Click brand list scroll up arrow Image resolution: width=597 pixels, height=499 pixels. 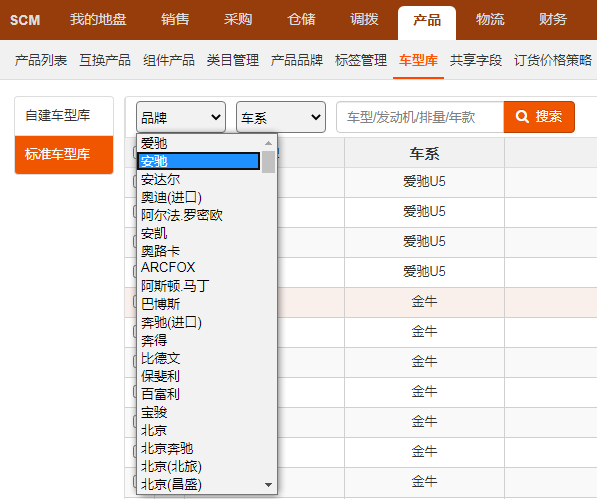coord(268,143)
